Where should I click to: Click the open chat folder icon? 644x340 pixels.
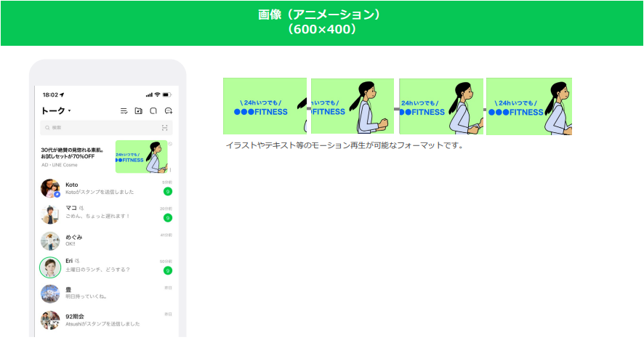pos(138,111)
